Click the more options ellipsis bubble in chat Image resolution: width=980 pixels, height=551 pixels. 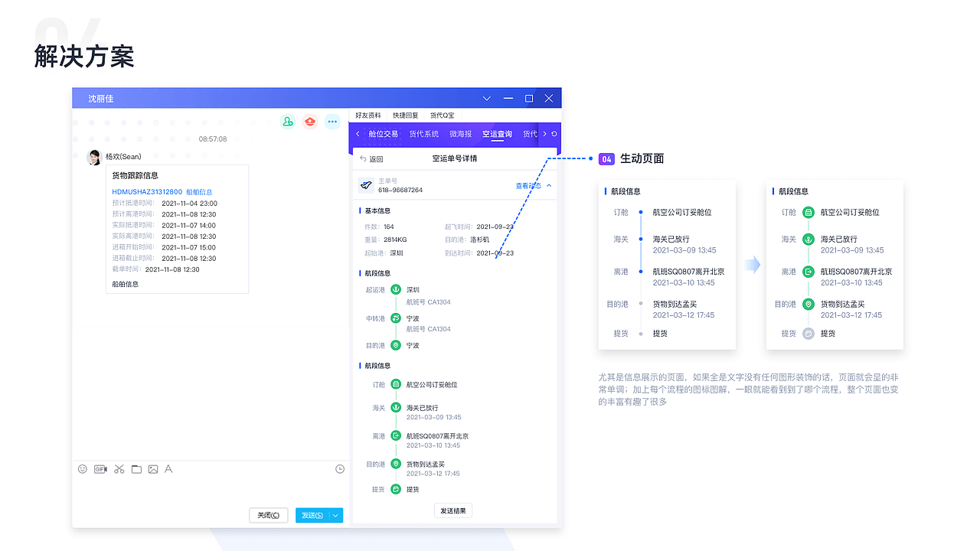click(x=332, y=121)
